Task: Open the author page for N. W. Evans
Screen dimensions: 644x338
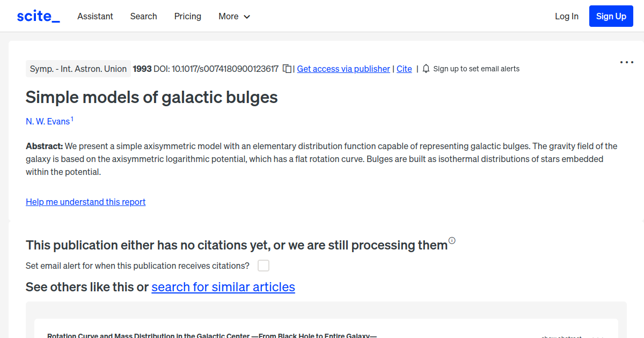Action: coord(47,121)
